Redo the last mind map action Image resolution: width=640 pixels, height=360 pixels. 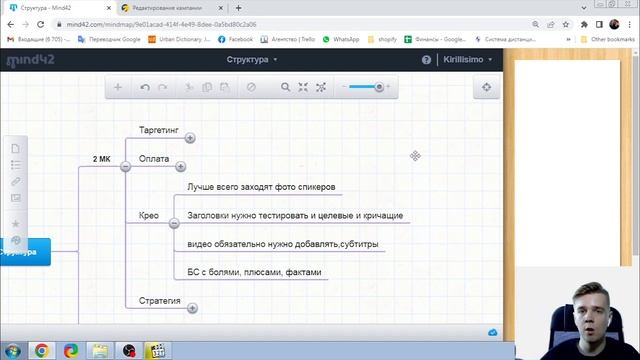[162, 87]
